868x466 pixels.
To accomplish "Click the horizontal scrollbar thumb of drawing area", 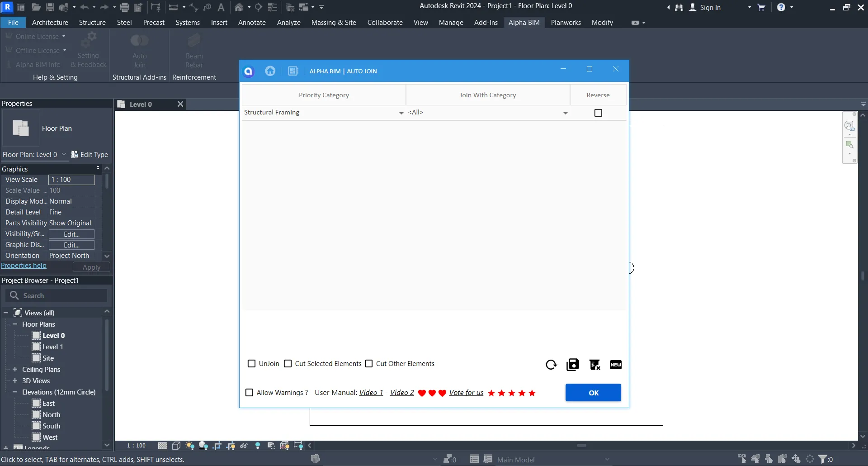I will pos(581,446).
